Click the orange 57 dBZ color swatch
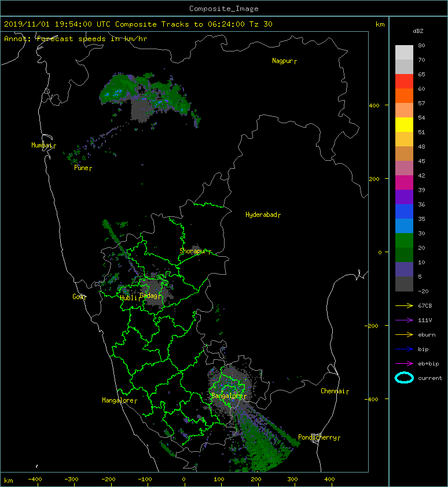The image size is (448, 487). point(404,95)
